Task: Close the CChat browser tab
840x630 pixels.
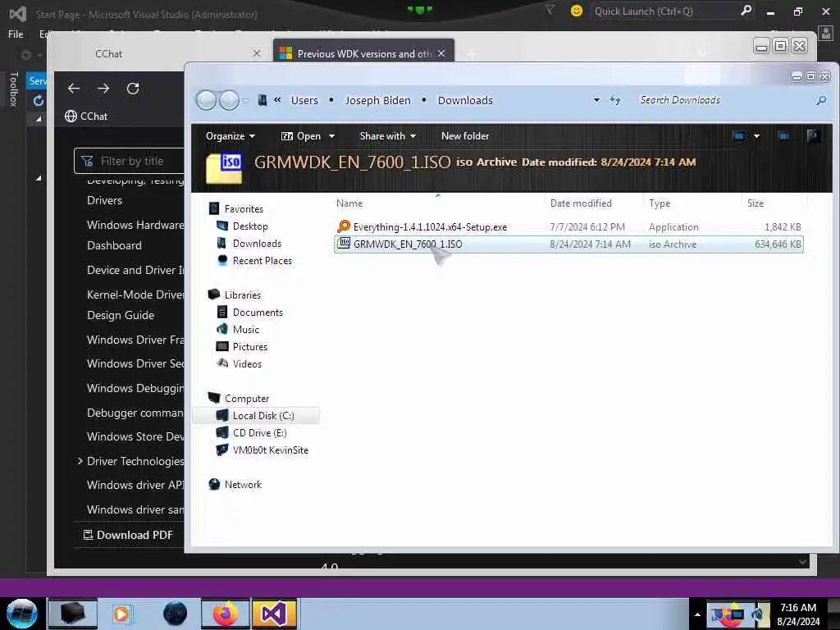Action: pyautogui.click(x=257, y=53)
